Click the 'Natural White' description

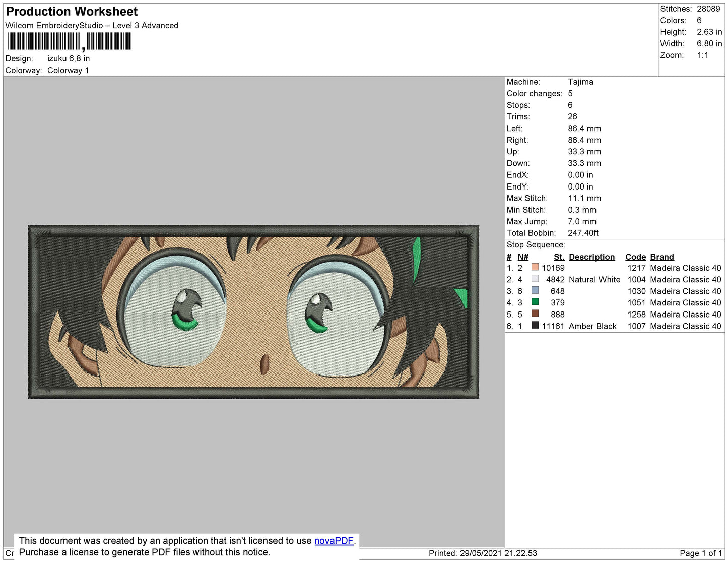(x=594, y=279)
